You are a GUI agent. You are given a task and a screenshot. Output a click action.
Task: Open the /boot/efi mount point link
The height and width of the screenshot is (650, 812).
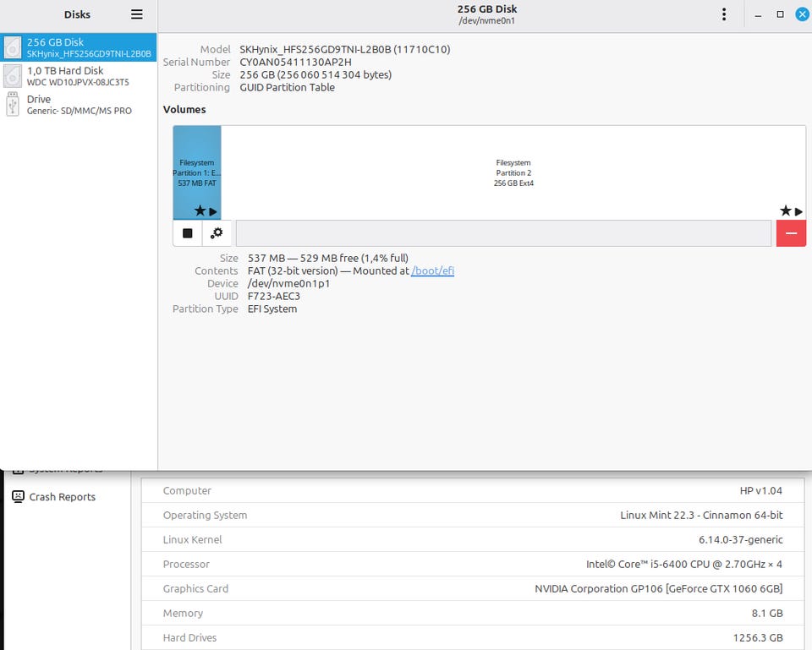(x=432, y=270)
